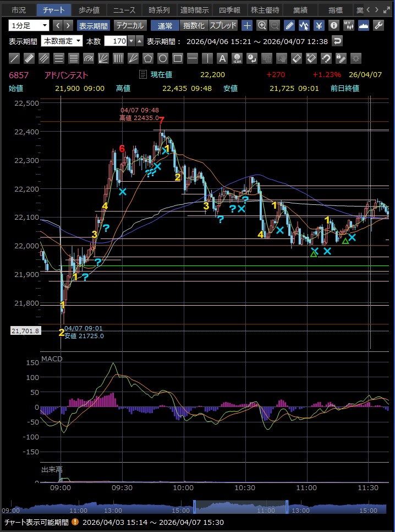
Task: Pick the text annotation tool
Action: tap(222, 58)
